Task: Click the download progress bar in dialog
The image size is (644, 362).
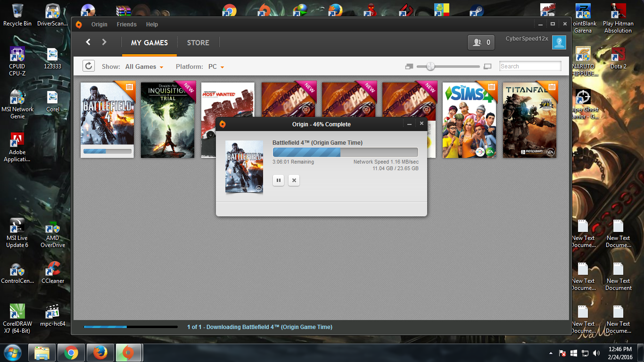Action: pos(346,152)
